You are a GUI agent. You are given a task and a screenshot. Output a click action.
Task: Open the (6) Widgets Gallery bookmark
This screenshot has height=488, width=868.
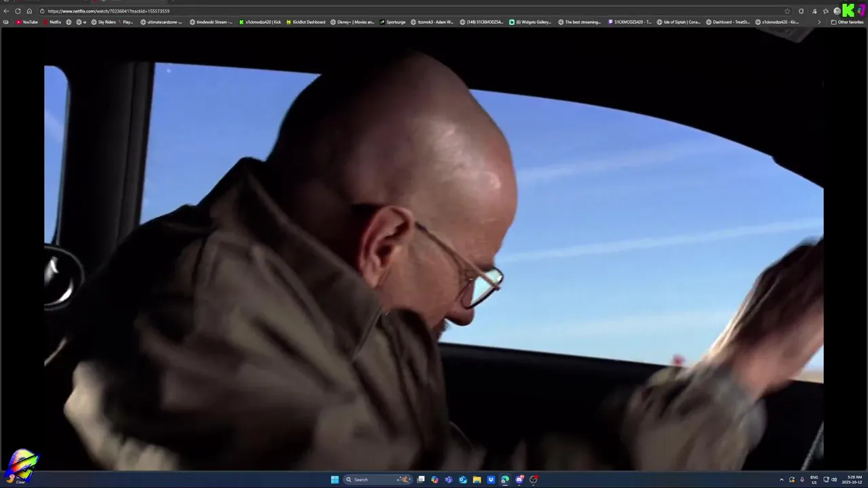point(530,22)
